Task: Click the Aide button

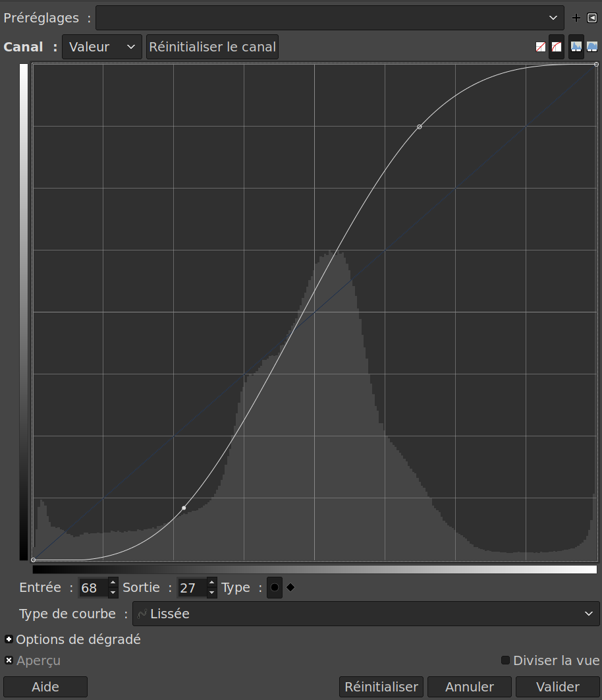Action: 45,687
